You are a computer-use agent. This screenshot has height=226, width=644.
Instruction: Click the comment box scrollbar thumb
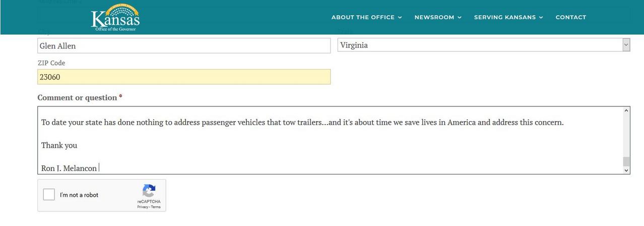[x=626, y=161]
